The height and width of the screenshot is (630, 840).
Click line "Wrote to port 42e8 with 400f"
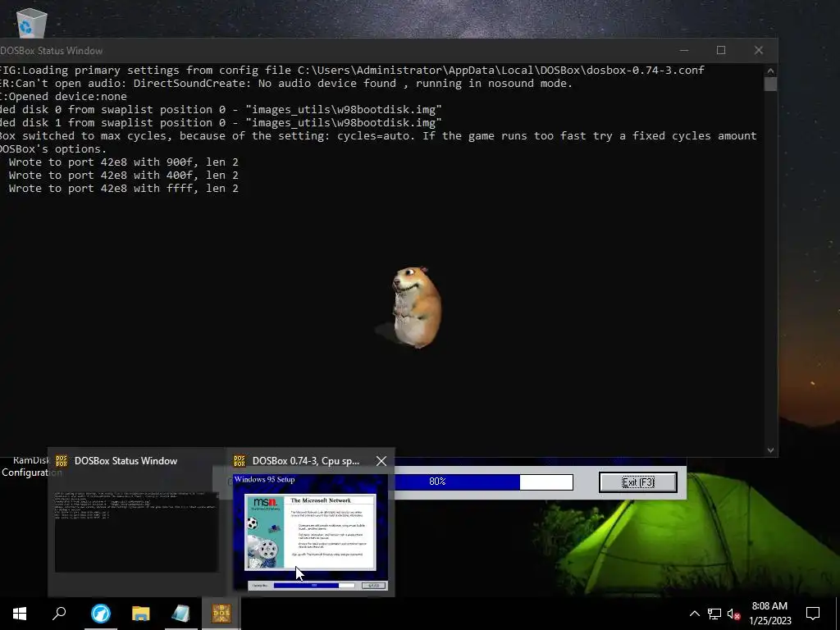(123, 176)
